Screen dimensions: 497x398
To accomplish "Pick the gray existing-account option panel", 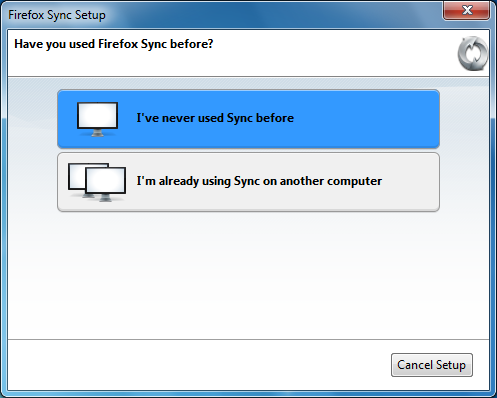I will [248, 182].
